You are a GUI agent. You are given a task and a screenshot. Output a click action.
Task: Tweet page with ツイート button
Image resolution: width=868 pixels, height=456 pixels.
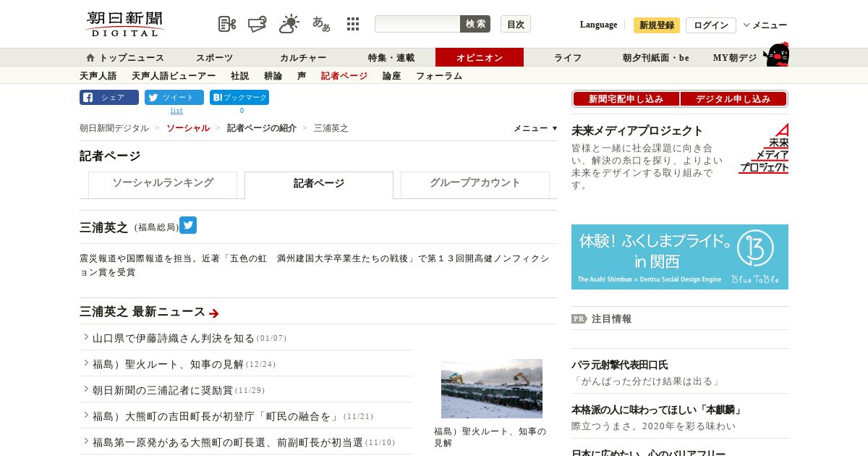[x=174, y=98]
